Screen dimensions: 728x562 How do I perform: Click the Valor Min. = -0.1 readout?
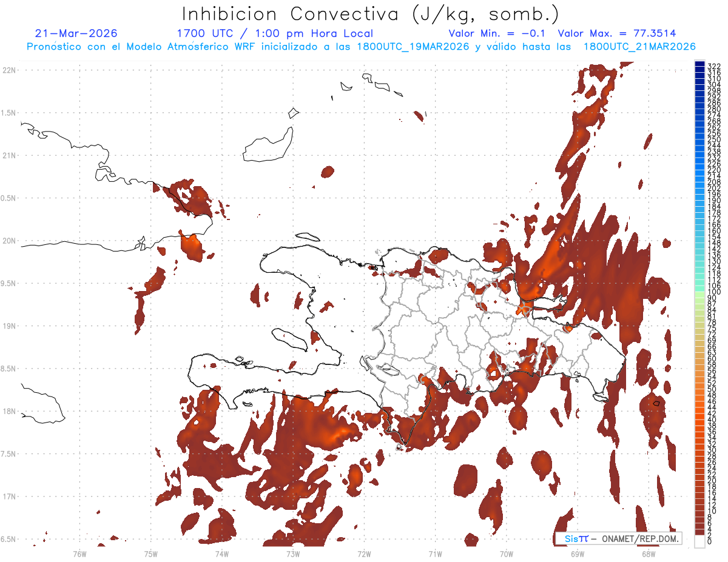[499, 33]
